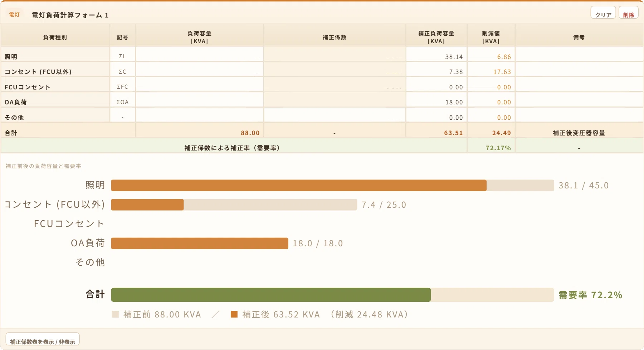Click the コンセント (FCU以外) load capacity field
The image size is (644, 350).
point(200,69)
